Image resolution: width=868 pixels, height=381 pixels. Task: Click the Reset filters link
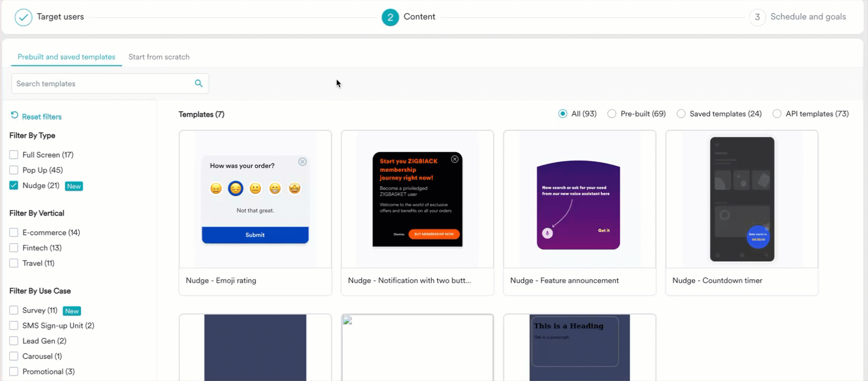42,117
